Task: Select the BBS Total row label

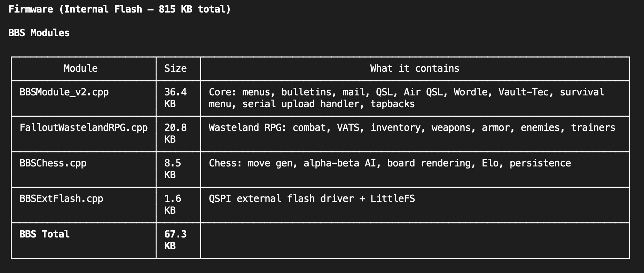Action: click(45, 234)
